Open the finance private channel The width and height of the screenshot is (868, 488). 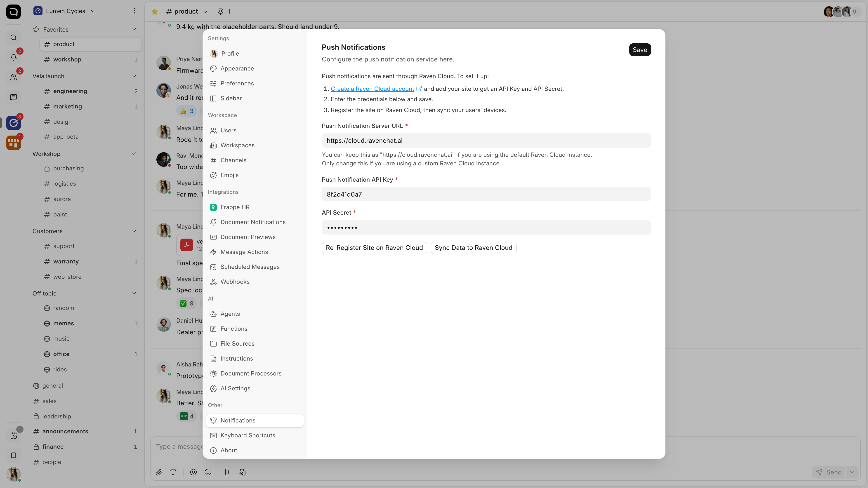[x=86, y=447]
